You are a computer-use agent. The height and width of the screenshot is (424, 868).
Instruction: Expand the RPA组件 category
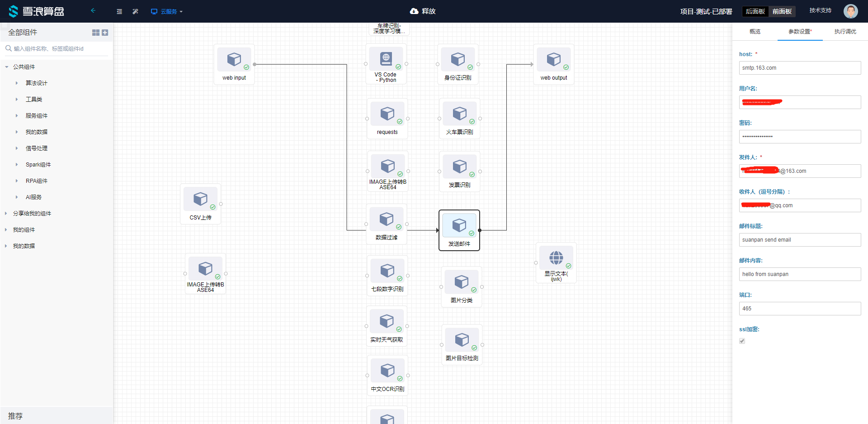pyautogui.click(x=17, y=181)
